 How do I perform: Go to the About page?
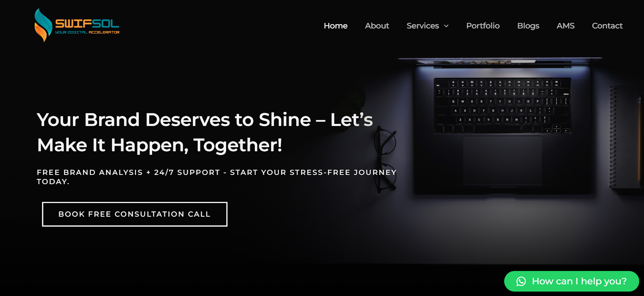[x=377, y=26]
